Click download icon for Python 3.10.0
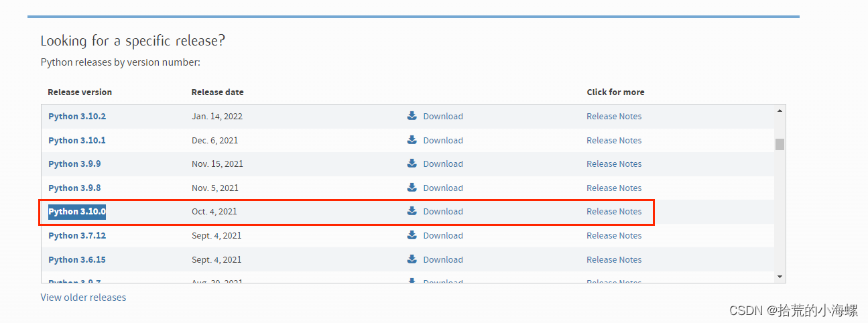Viewport: 868px width, 323px height. pos(412,210)
